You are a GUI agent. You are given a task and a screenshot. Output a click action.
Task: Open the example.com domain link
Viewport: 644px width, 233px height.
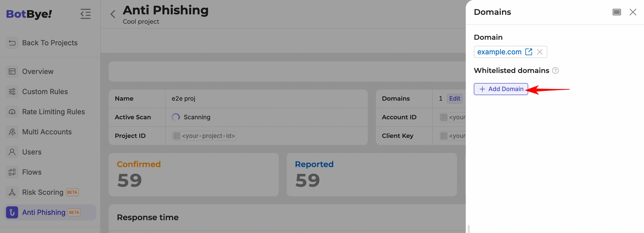pos(499,52)
